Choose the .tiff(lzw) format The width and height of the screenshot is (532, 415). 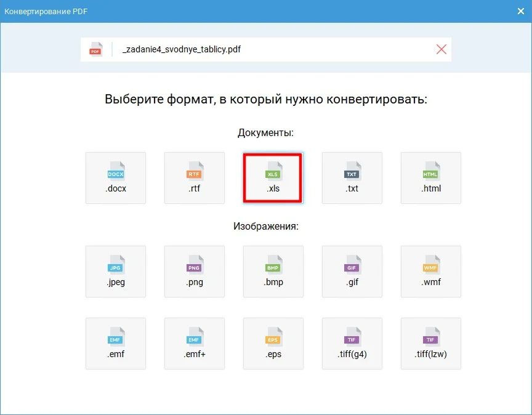coord(430,344)
